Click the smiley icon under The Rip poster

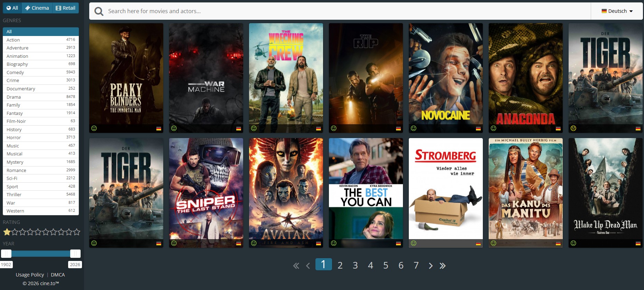(334, 128)
